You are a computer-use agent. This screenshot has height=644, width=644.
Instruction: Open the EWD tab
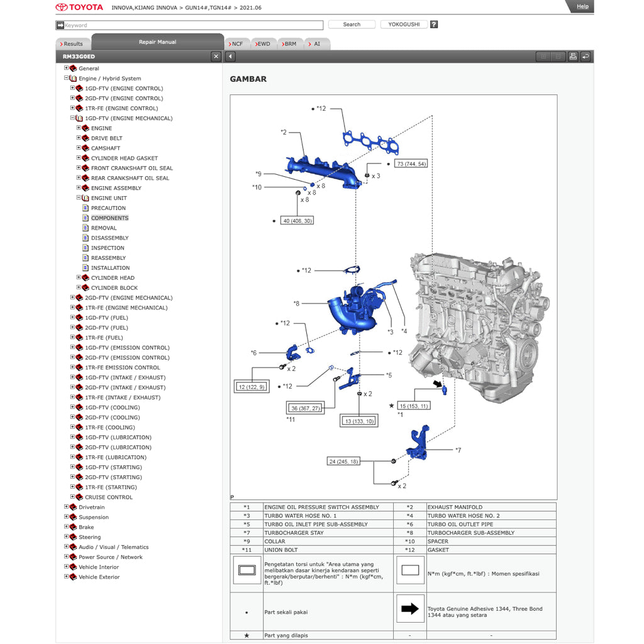coord(262,44)
